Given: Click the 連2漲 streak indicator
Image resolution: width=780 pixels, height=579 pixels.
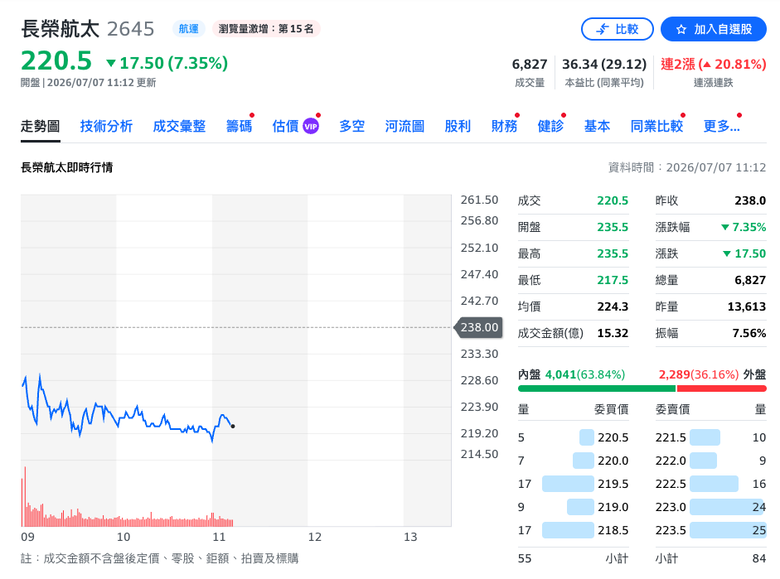Looking at the screenshot, I should 713,64.
